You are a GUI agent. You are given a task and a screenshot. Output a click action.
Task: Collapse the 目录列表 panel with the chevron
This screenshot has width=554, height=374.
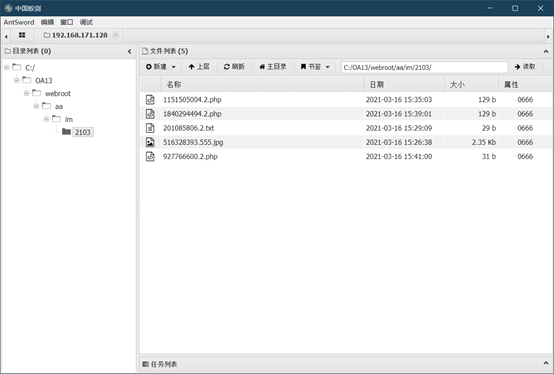[x=130, y=52]
